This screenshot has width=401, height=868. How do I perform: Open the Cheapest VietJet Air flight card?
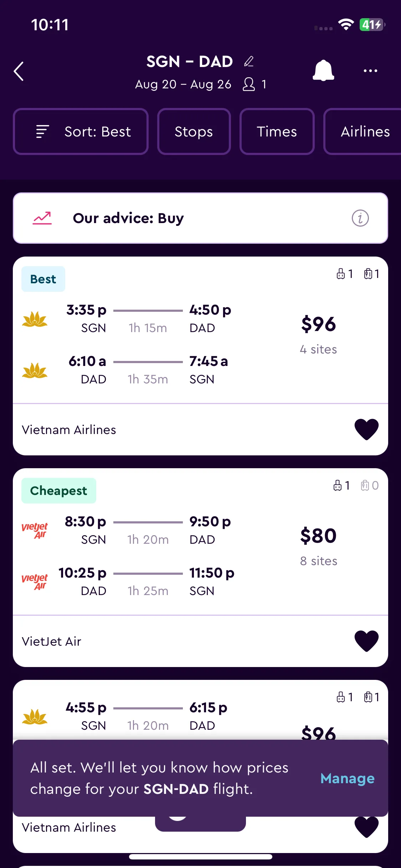pyautogui.click(x=200, y=567)
